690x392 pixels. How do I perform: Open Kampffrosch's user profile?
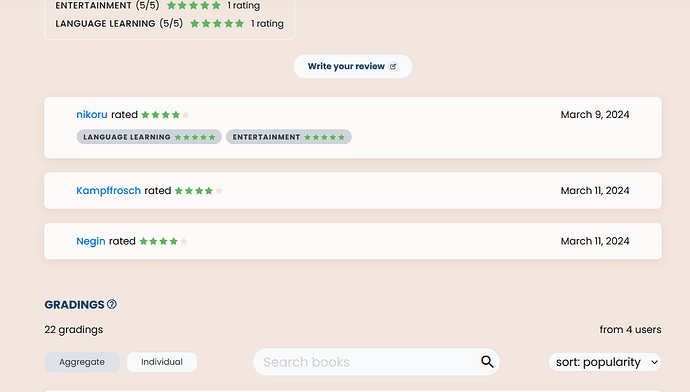(108, 191)
